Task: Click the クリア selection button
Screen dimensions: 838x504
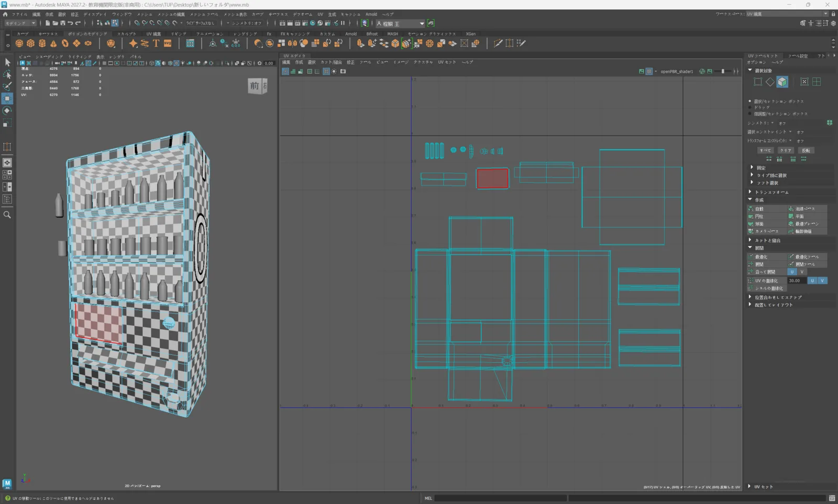Action: 786,150
